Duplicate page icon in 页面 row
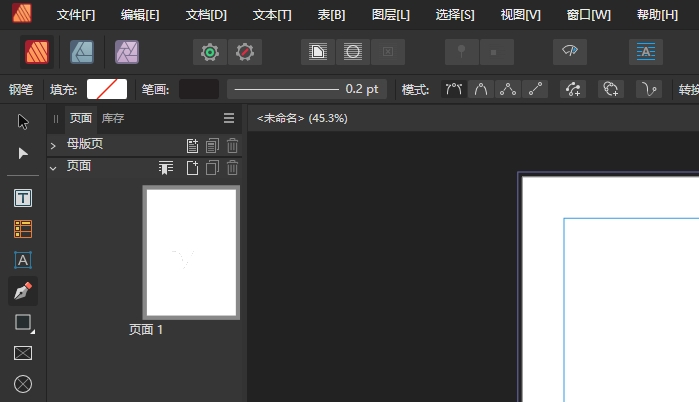 click(x=212, y=168)
